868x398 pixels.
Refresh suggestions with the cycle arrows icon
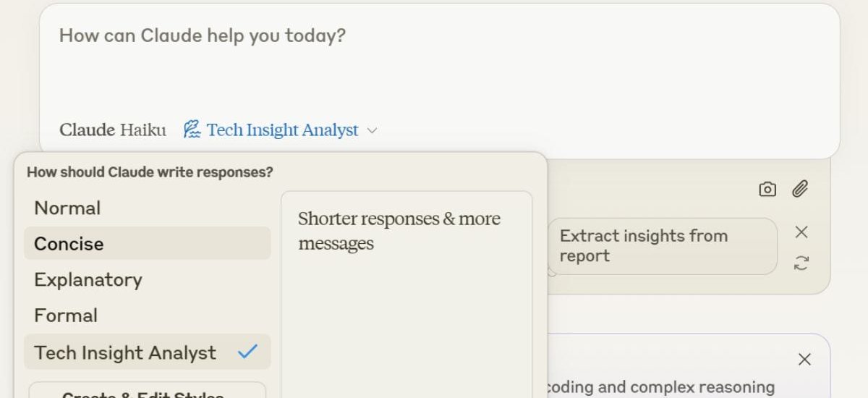[x=801, y=263]
